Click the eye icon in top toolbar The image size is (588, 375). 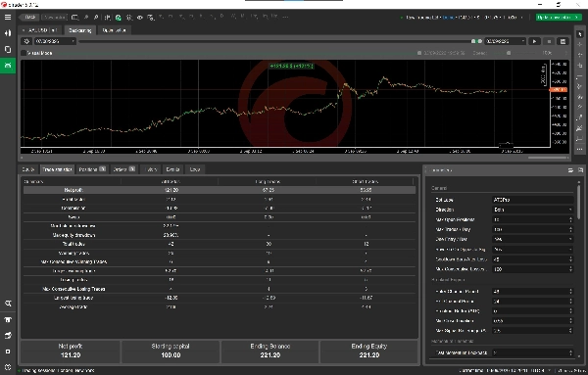point(140,18)
